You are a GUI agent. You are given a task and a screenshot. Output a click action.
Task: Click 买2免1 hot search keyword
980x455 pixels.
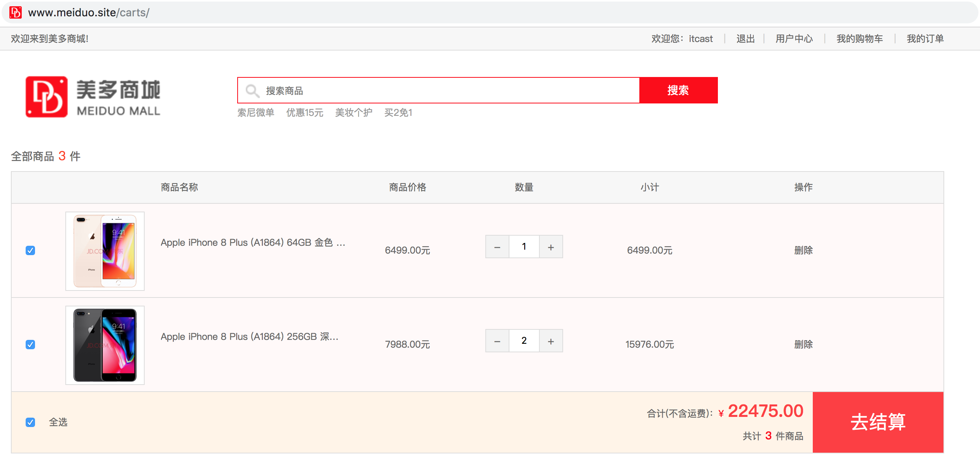(398, 113)
